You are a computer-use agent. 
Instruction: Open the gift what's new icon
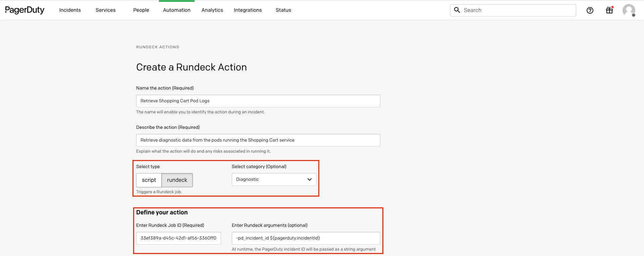[609, 10]
